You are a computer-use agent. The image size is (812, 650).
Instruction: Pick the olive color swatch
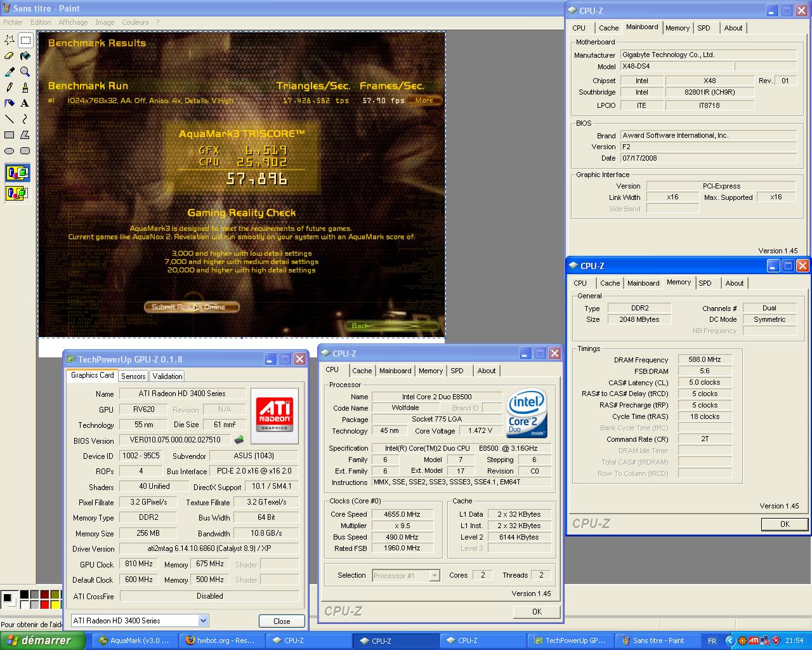point(55,594)
